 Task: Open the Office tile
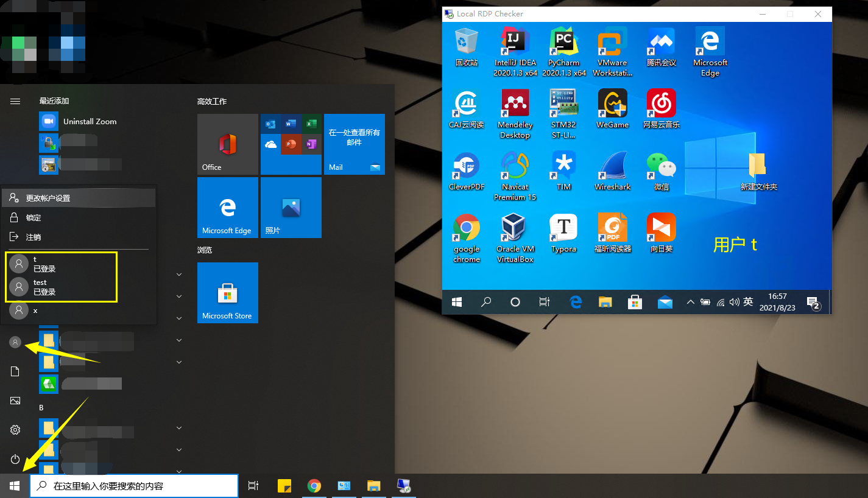[228, 144]
